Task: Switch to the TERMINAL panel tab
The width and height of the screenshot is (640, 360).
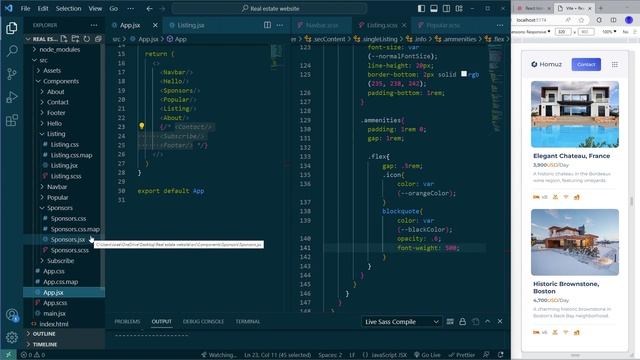Action: coord(248,322)
